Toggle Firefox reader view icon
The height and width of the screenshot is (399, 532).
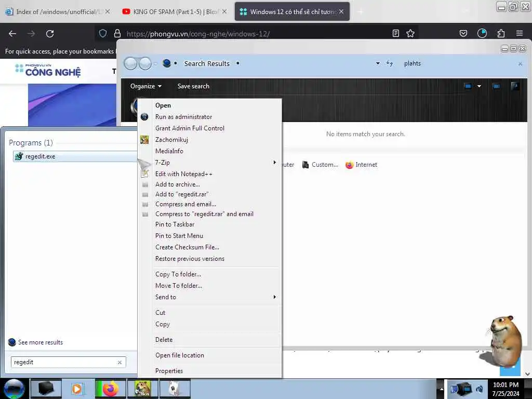(395, 33)
